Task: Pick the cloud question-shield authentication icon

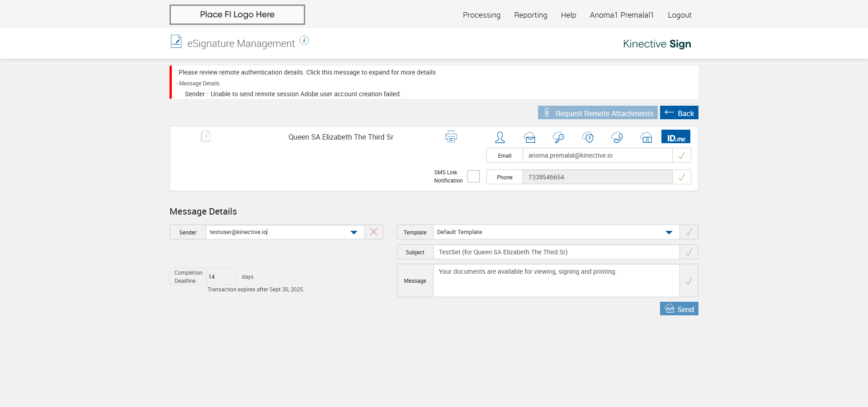Action: (588, 137)
